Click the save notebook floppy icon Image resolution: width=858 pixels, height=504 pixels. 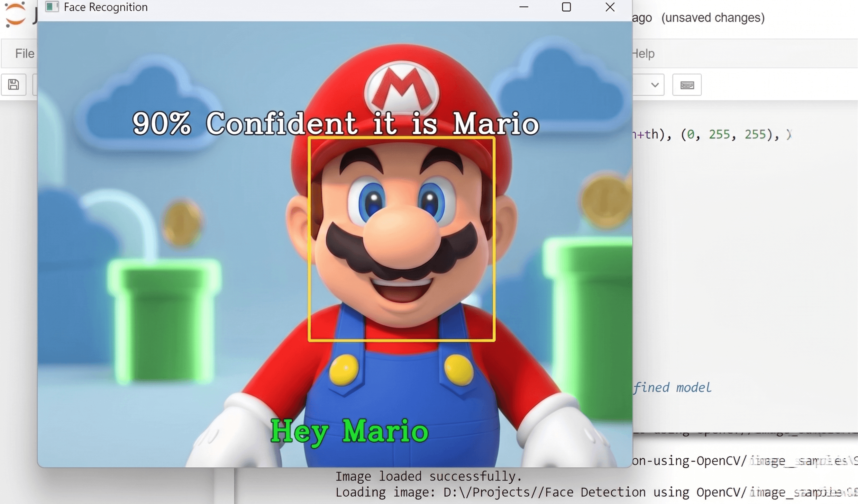coord(14,85)
